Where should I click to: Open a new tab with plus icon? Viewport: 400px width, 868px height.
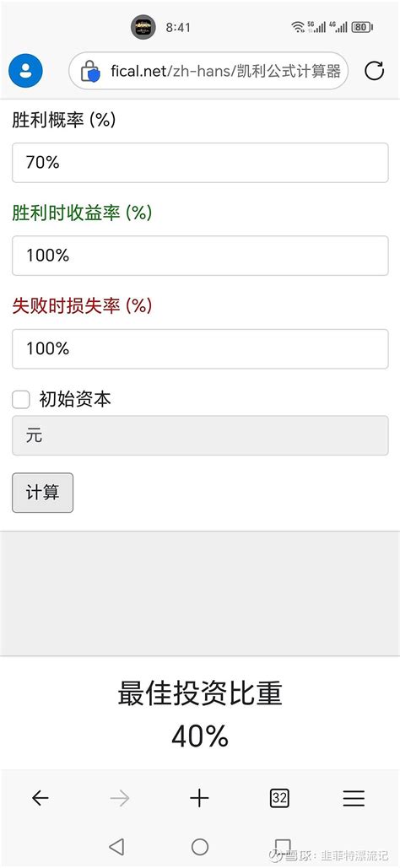tap(199, 798)
